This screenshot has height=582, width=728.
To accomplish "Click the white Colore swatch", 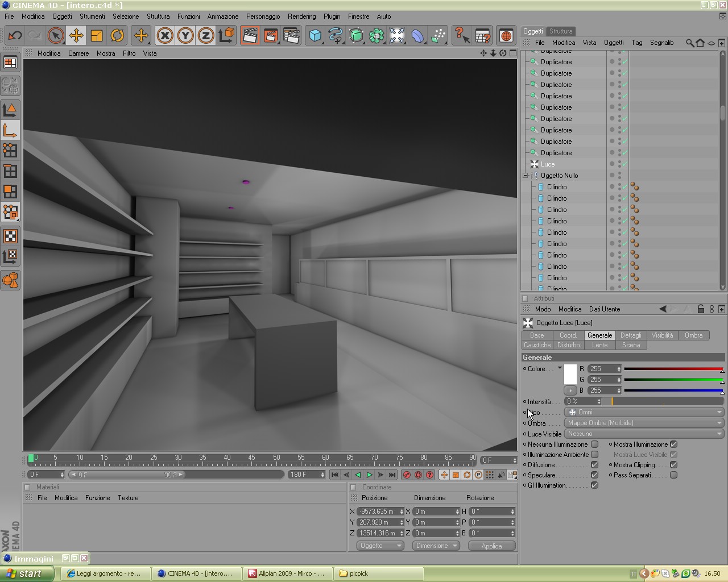I will coord(570,374).
